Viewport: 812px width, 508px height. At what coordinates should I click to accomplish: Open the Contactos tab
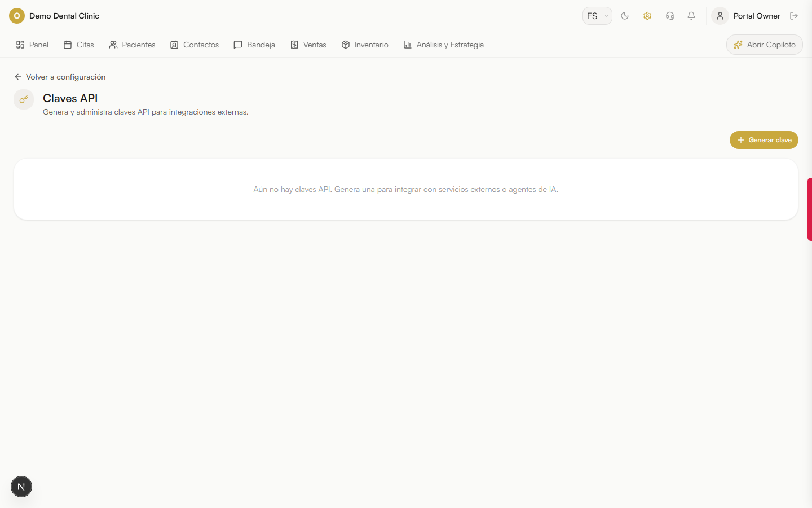[x=195, y=45]
